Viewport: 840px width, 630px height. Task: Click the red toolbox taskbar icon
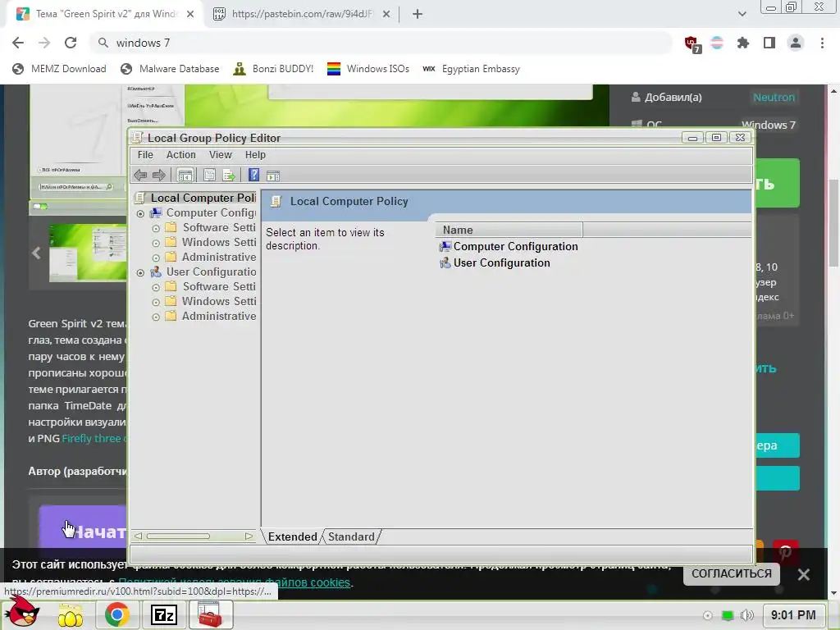[x=211, y=614]
